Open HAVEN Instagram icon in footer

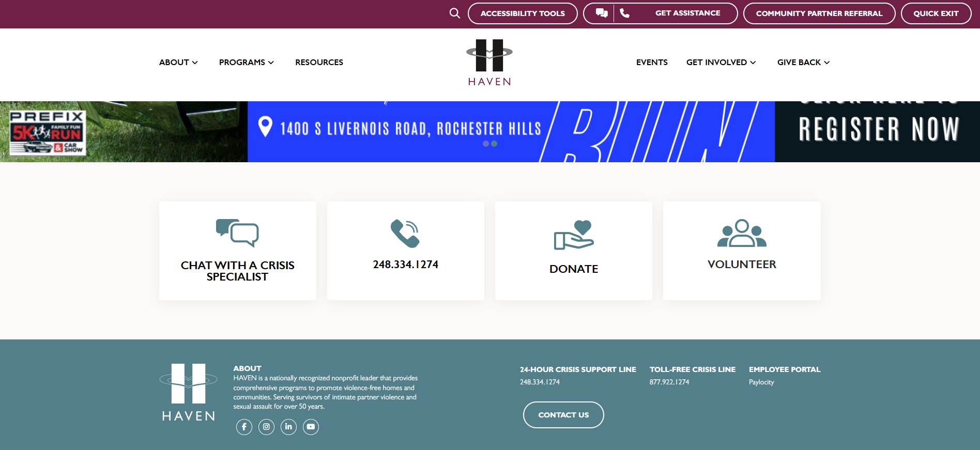(266, 427)
